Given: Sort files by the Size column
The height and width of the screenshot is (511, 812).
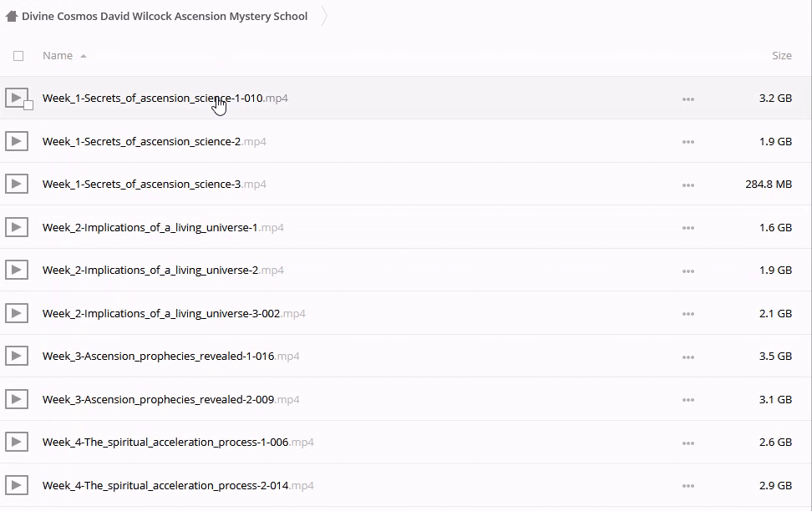Looking at the screenshot, I should pyautogui.click(x=781, y=56).
